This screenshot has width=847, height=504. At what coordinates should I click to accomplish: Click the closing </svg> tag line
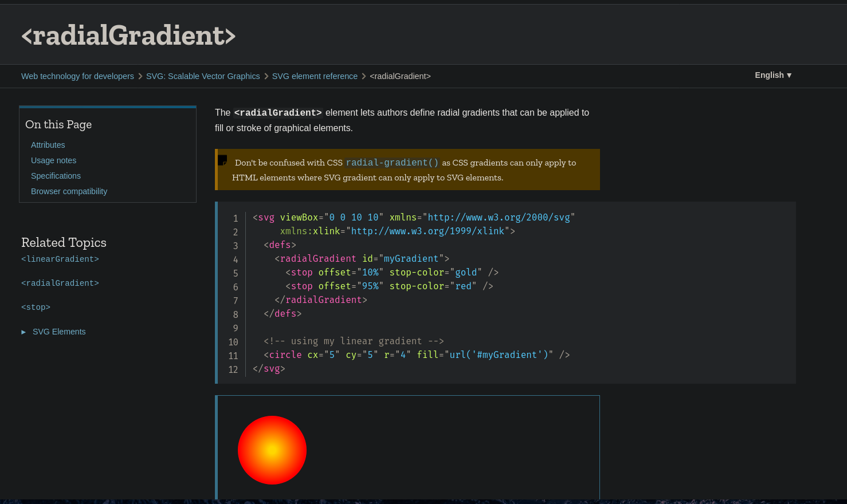coord(269,369)
